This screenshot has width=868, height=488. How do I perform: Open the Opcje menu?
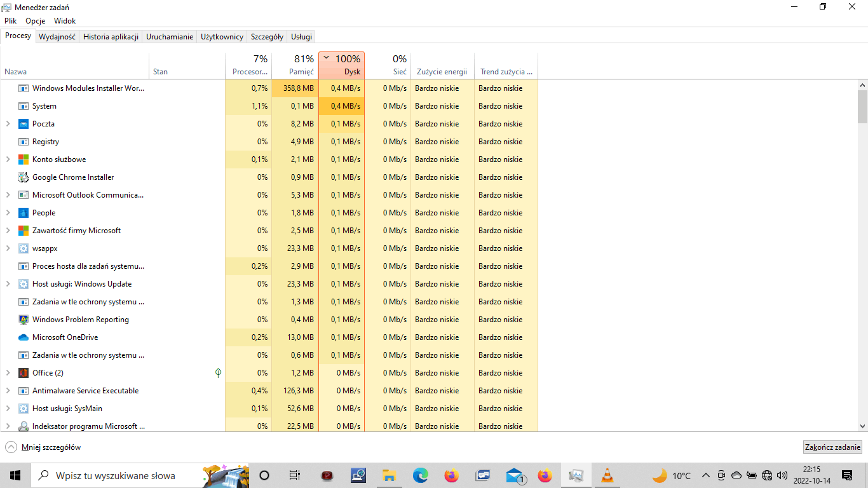[36, 21]
